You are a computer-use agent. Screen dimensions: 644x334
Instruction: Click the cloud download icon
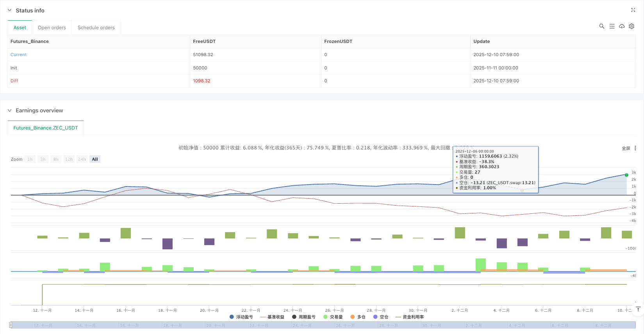click(x=621, y=26)
